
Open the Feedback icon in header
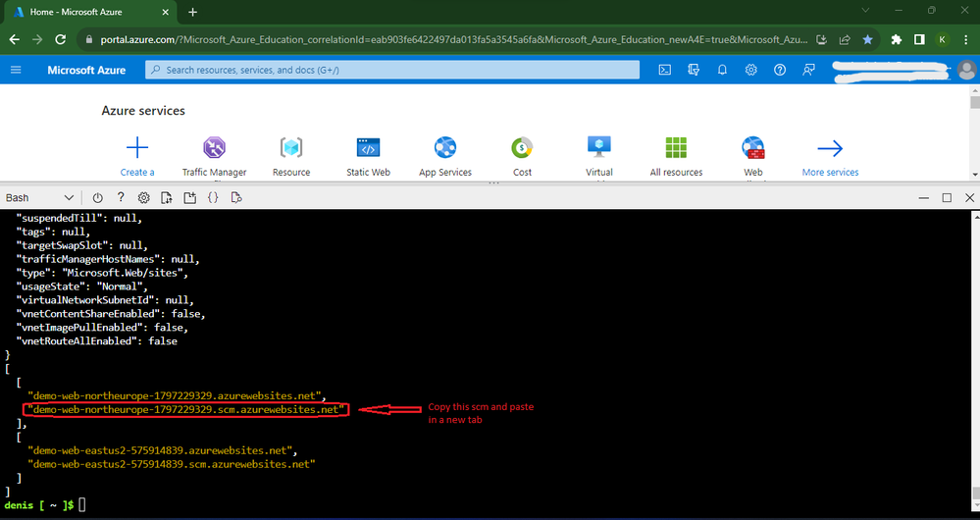click(x=808, y=70)
